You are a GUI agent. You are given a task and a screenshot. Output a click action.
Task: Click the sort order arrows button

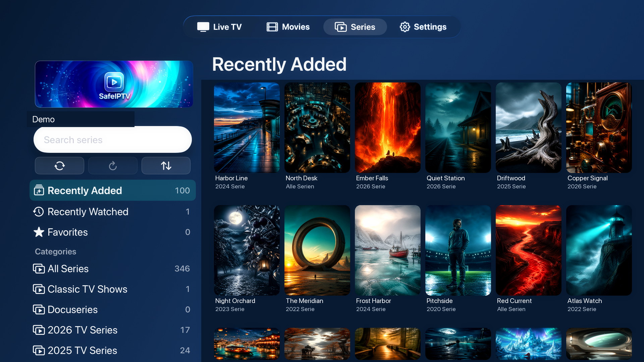[x=166, y=166]
